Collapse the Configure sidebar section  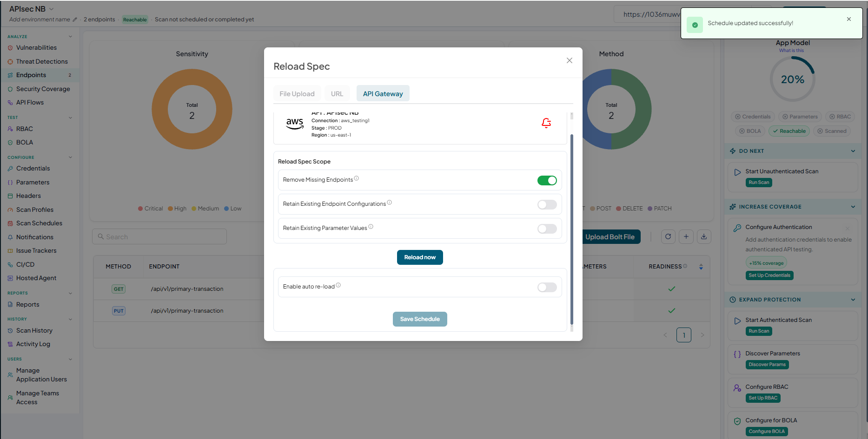70,157
